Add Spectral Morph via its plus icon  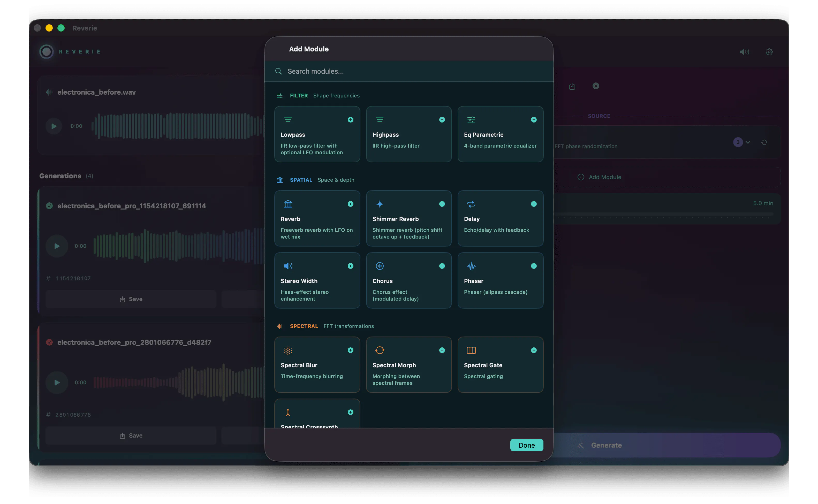tap(442, 350)
